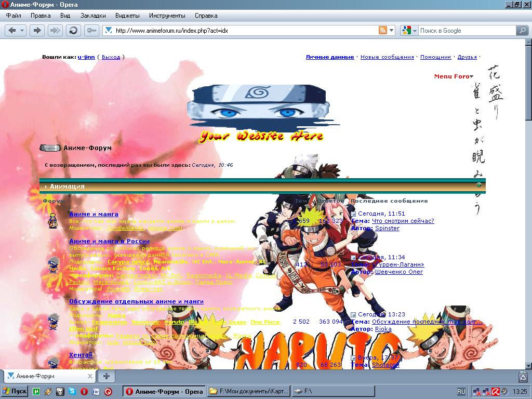Click the alien skull quick launch icon

pos(60,392)
